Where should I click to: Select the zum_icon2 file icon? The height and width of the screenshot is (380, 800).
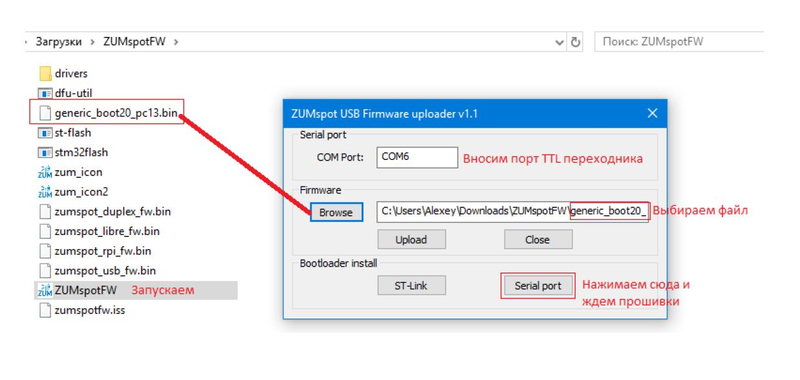(45, 192)
